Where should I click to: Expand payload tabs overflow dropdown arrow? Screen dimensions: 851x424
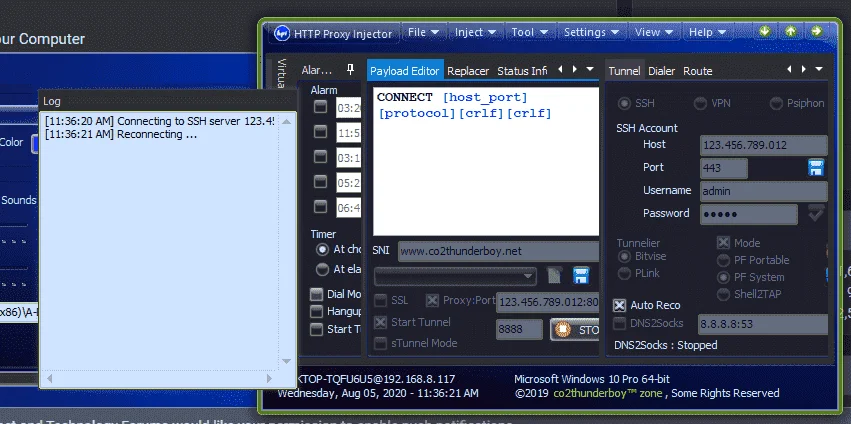point(590,69)
